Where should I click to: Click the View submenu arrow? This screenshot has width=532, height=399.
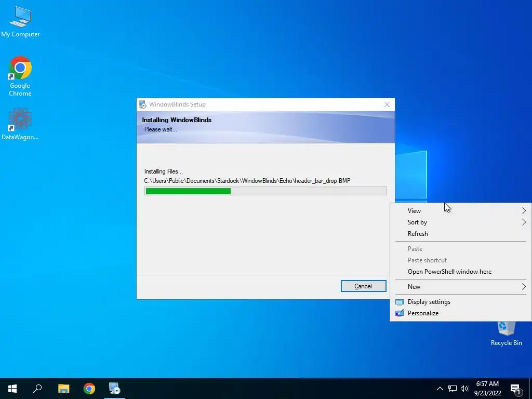pyautogui.click(x=524, y=211)
